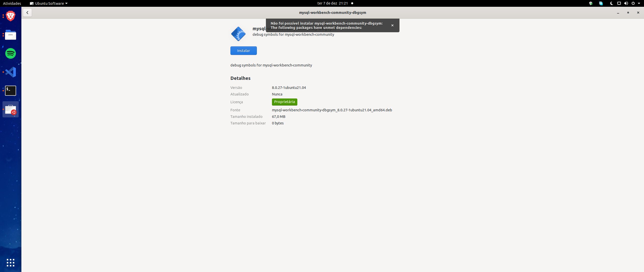The width and height of the screenshot is (644, 272).
Task: Select the version text 8.0.27-1ubuntu21.04
Action: (289, 88)
